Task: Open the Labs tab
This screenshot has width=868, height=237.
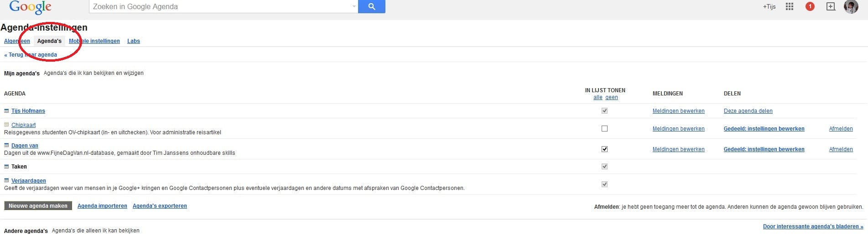Action: pyautogui.click(x=134, y=41)
